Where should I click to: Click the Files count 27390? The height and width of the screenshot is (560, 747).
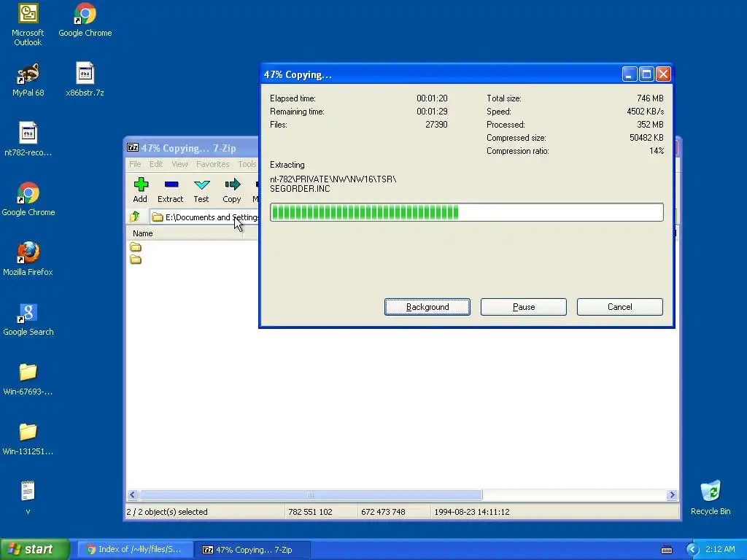pos(436,124)
